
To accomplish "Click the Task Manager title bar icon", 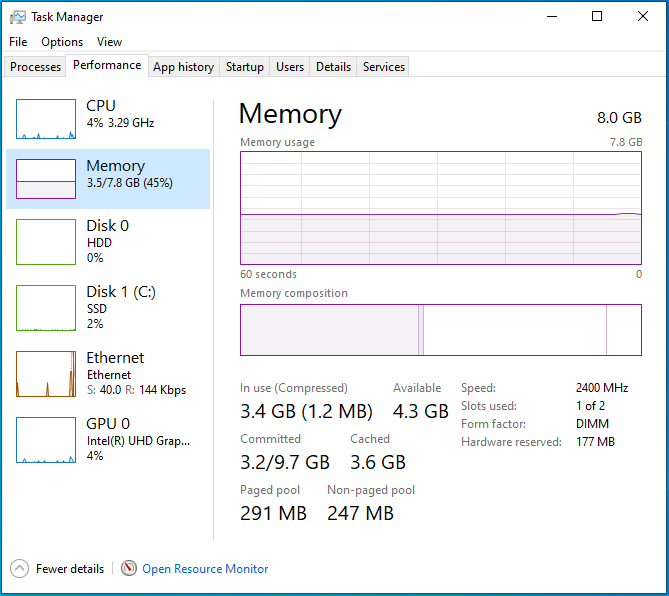I will tap(17, 17).
